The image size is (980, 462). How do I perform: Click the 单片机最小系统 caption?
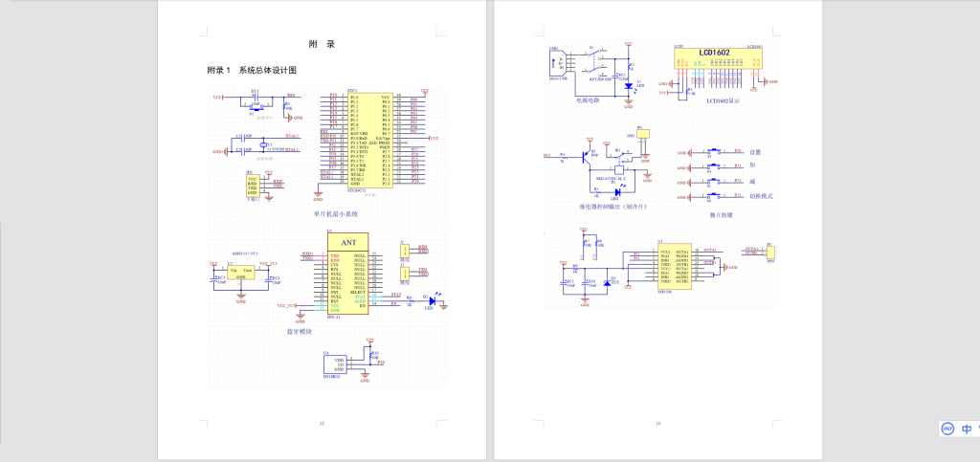coord(336,214)
